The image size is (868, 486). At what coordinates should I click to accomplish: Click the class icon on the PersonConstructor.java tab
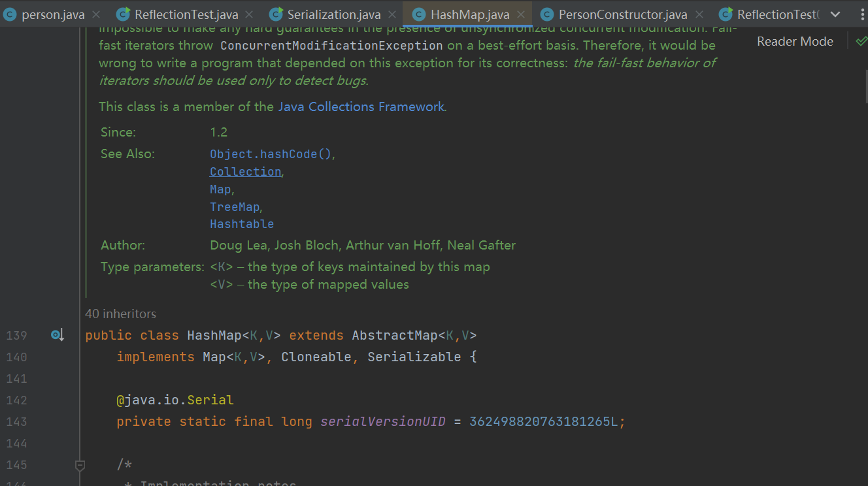(x=547, y=14)
